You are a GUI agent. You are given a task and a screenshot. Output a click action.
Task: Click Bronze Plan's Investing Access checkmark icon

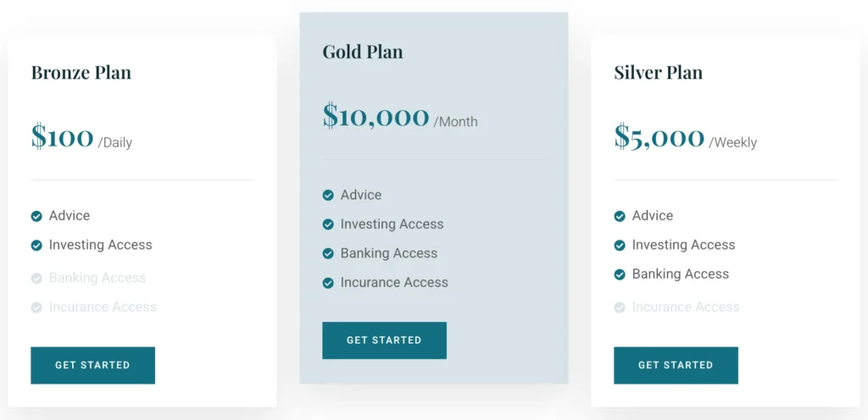coord(36,246)
